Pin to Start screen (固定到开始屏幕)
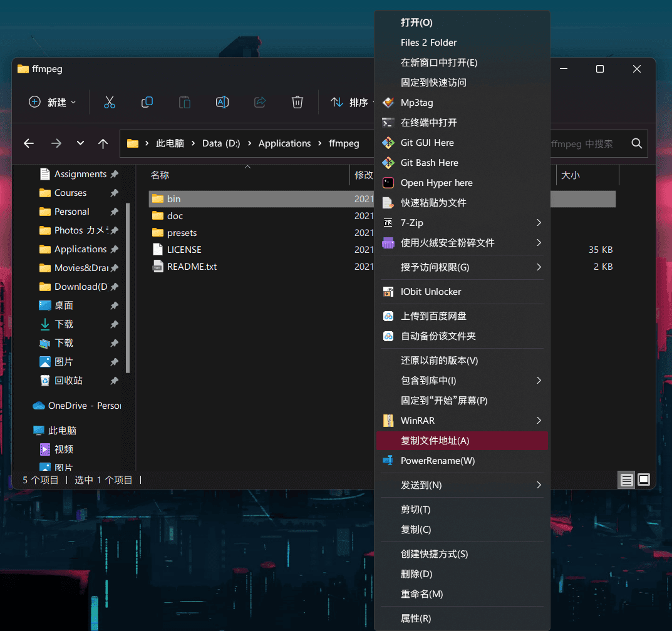Viewport: 672px width, 631px height. click(x=462, y=401)
